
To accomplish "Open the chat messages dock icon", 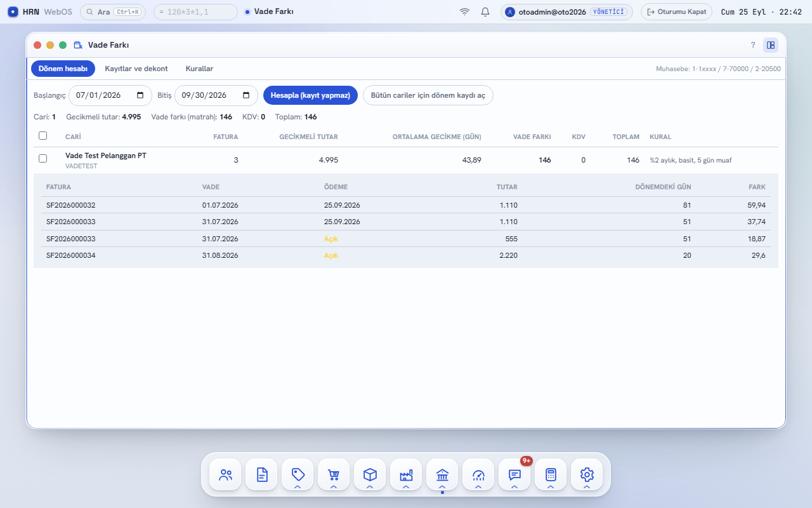I will coord(514,473).
